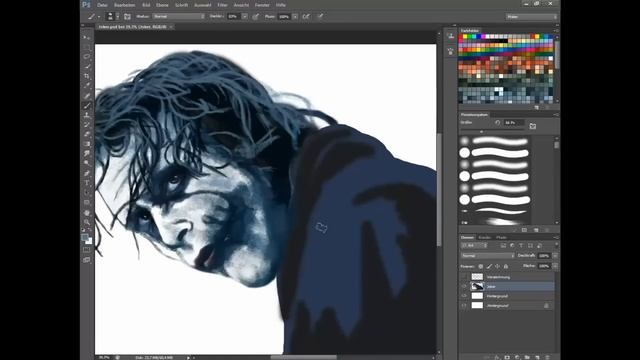640x360 pixels.
Task: Turn layer filtering switch on or off
Action: point(556,245)
